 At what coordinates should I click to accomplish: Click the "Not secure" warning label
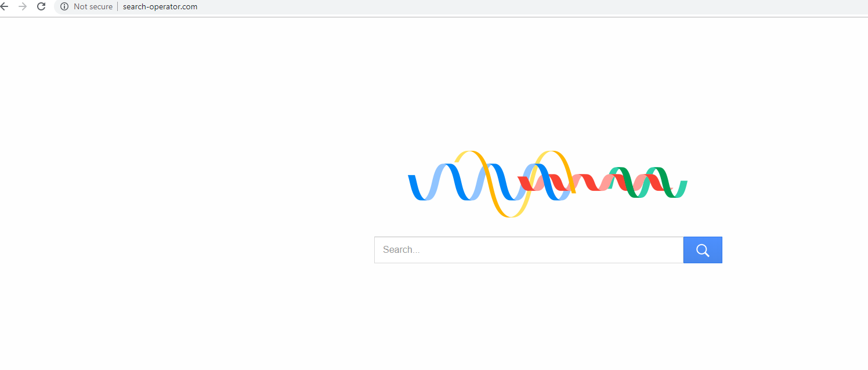click(93, 6)
